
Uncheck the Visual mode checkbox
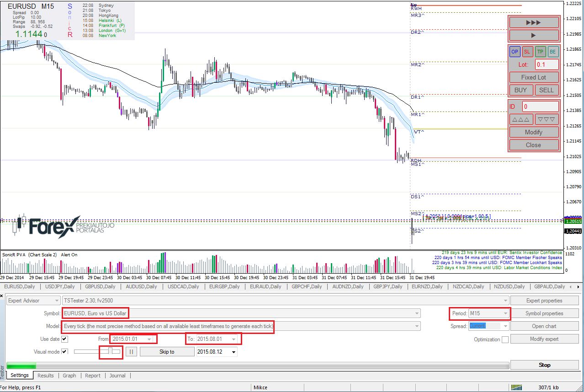(x=64, y=351)
